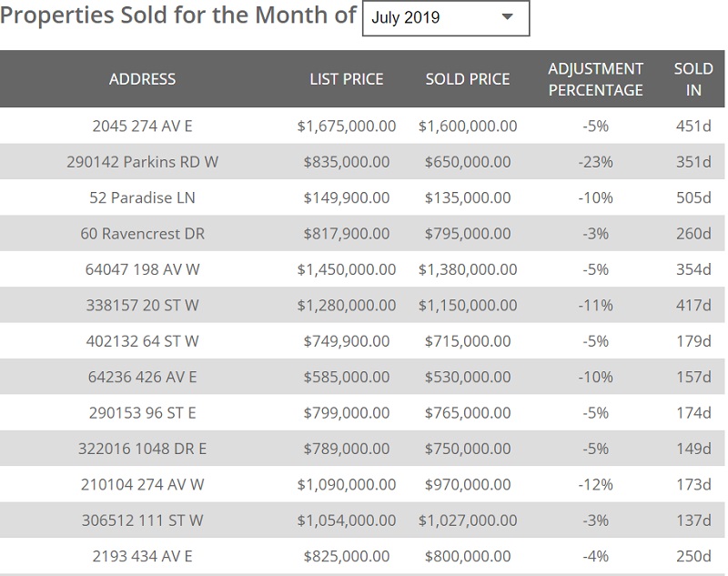
Task: Select the 290142 Parkins RD W row
Action: (x=142, y=162)
